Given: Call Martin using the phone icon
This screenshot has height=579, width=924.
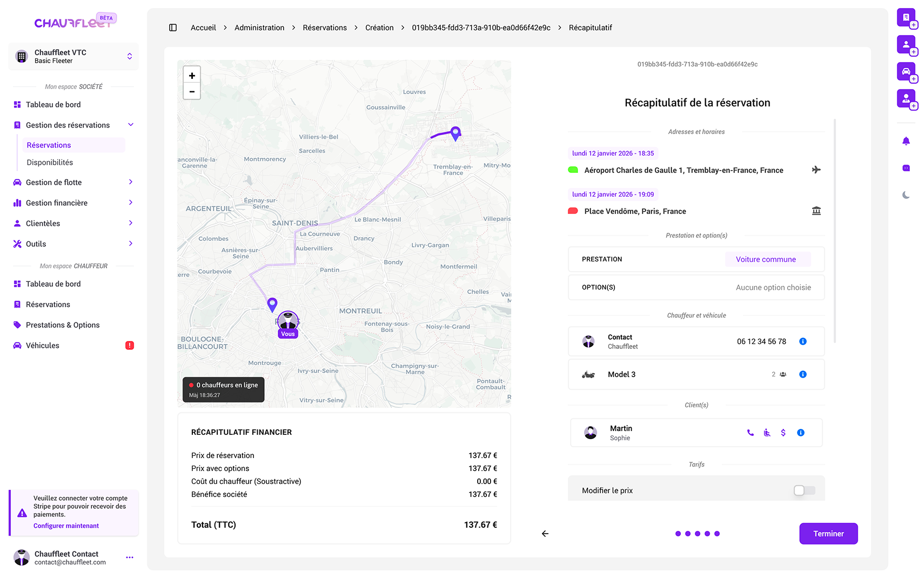Looking at the screenshot, I should (750, 432).
